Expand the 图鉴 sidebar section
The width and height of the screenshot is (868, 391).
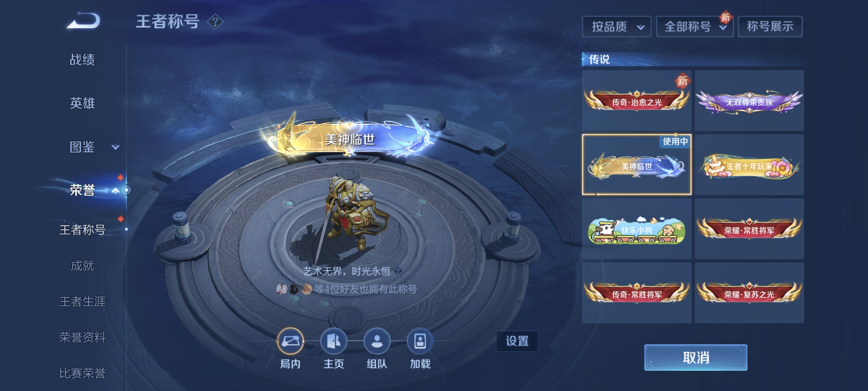pos(115,147)
